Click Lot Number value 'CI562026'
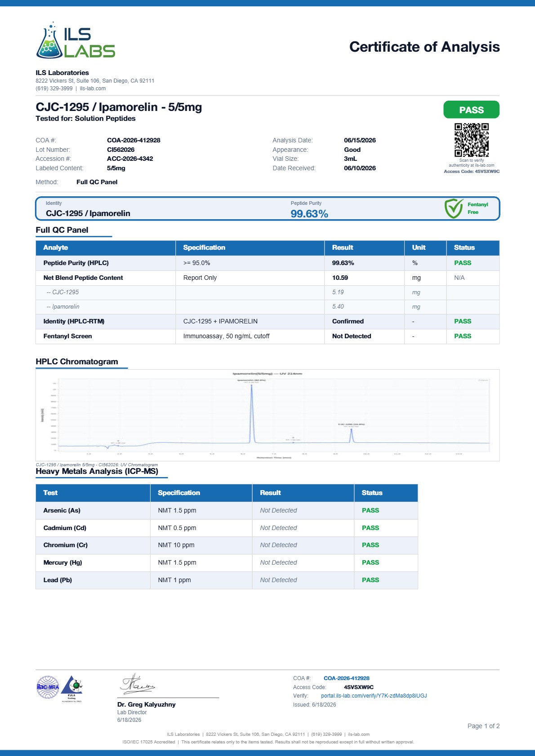Viewport: 535px width, 756px height. (x=120, y=150)
